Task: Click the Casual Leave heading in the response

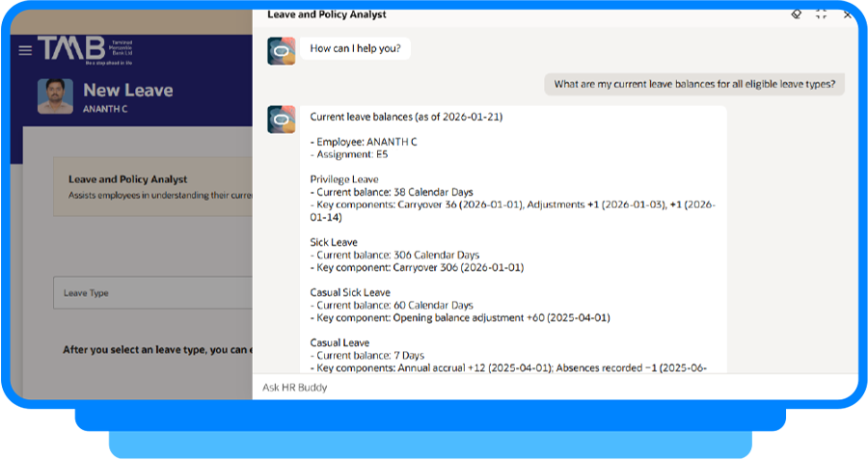Action: pyautogui.click(x=339, y=342)
